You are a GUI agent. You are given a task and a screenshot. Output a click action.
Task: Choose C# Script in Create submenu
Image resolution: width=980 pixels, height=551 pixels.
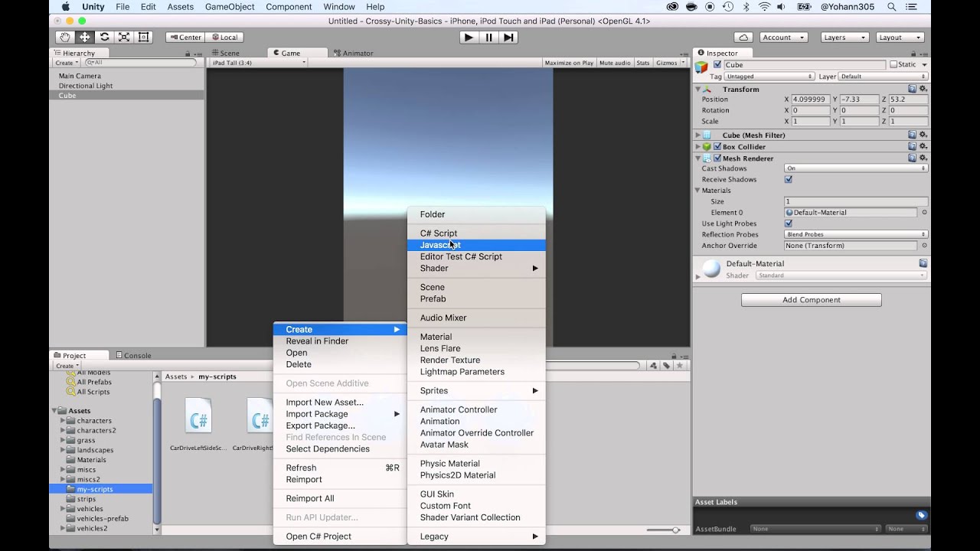(476, 233)
